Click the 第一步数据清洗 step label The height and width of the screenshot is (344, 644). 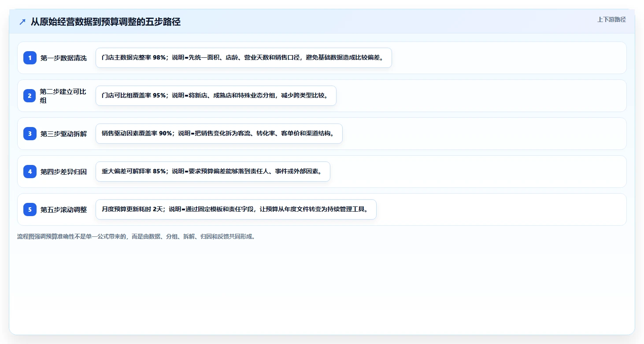point(64,58)
